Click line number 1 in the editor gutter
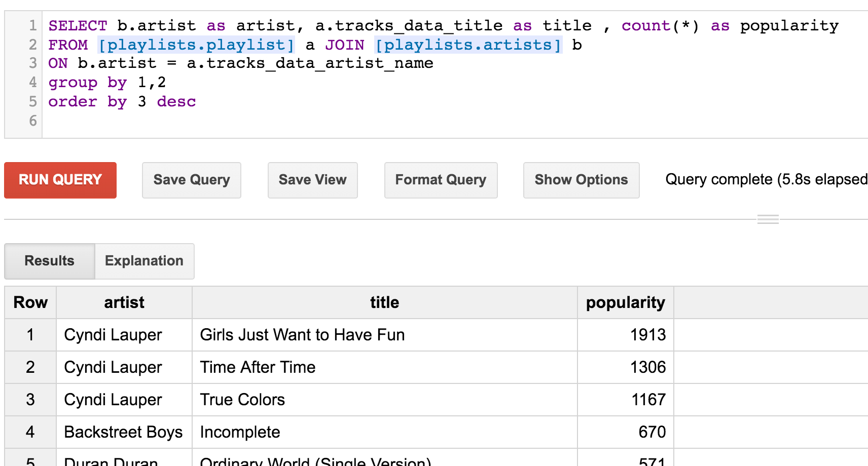 click(x=32, y=25)
